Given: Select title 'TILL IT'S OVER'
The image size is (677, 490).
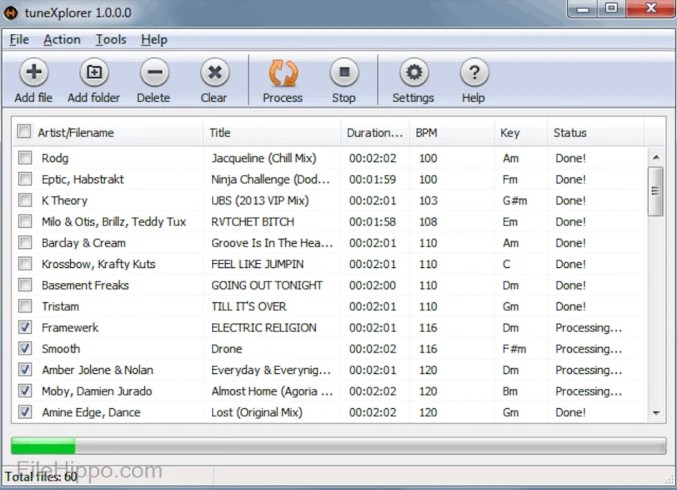Looking at the screenshot, I should 249,306.
